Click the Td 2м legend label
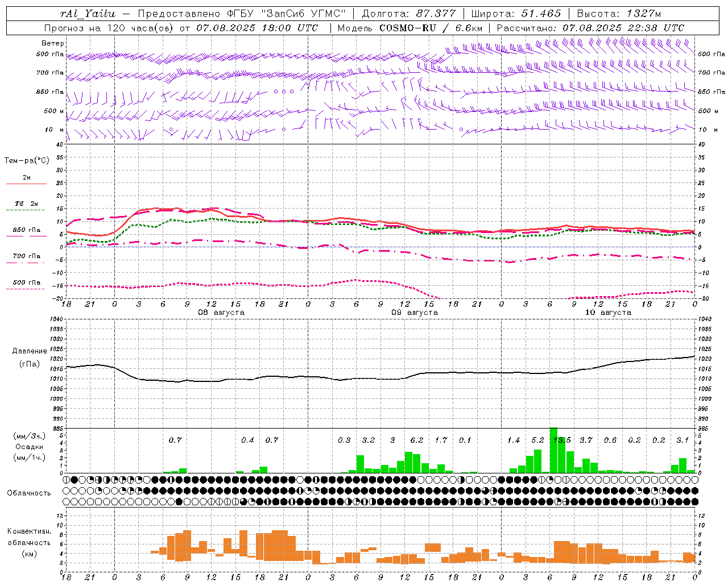 pos(27,203)
